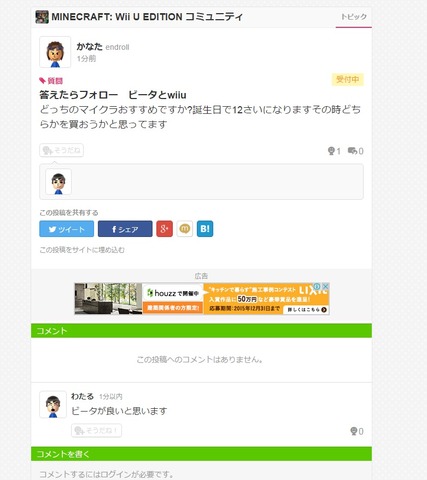Share post on Google+ icon
The width and height of the screenshot is (427, 480).
click(x=164, y=229)
